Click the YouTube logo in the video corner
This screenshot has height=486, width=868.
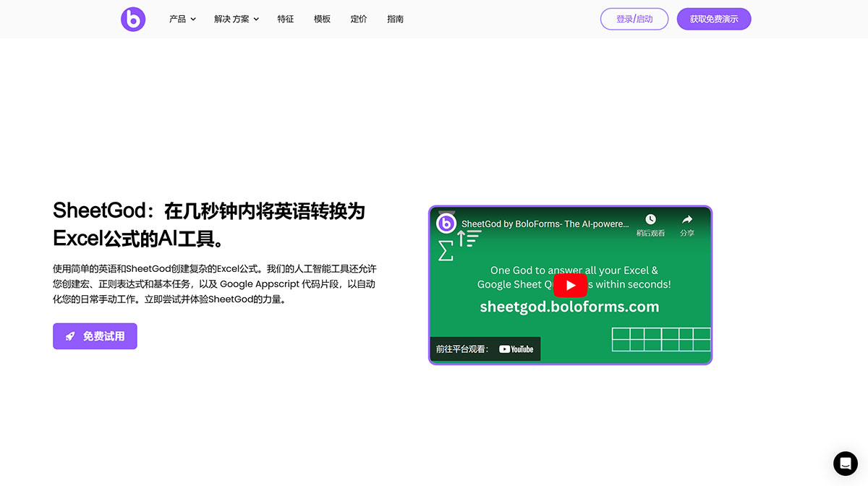click(516, 349)
